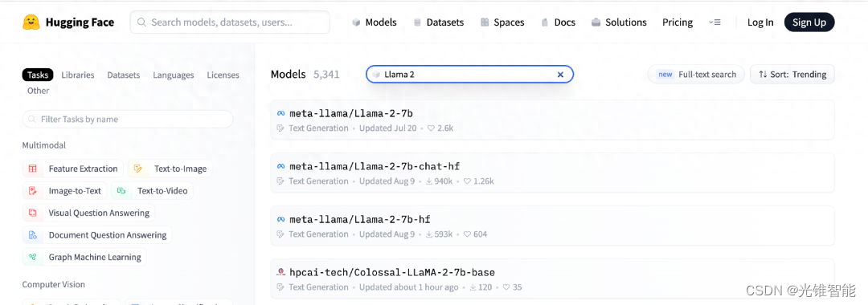Click the Models 5,341 heading
This screenshot has width=868, height=305.
coord(305,75)
